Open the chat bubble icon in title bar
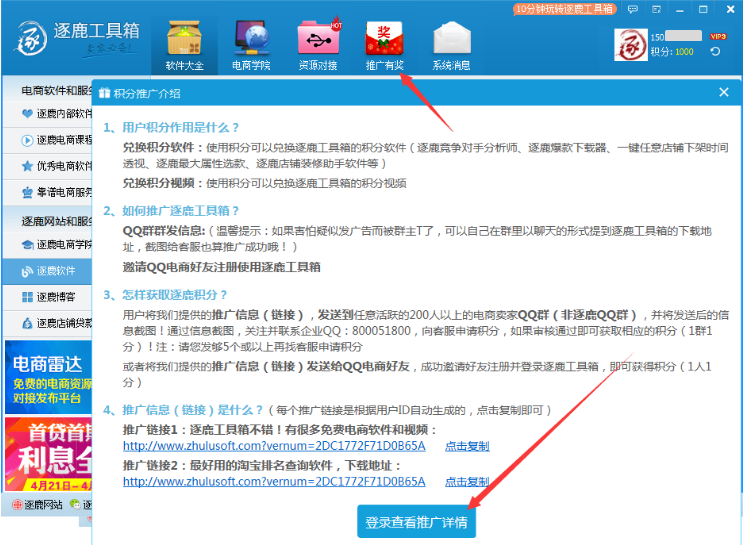 click(x=632, y=9)
